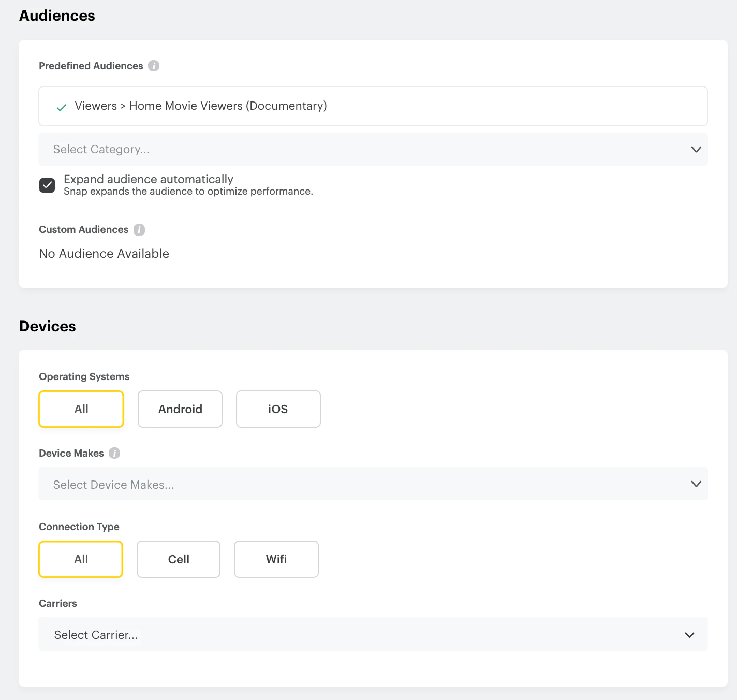Click the Expand audience automatically label text
Viewport: 737px width, 700px height.
coord(149,179)
